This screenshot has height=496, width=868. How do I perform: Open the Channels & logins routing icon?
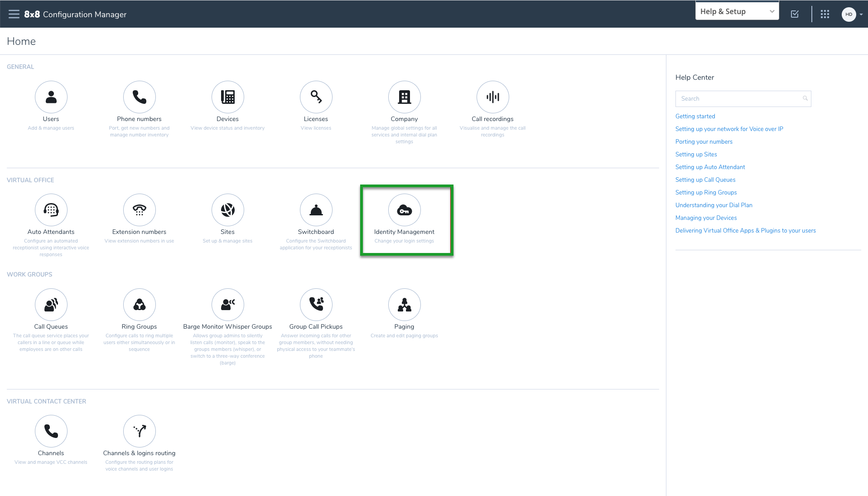click(140, 431)
